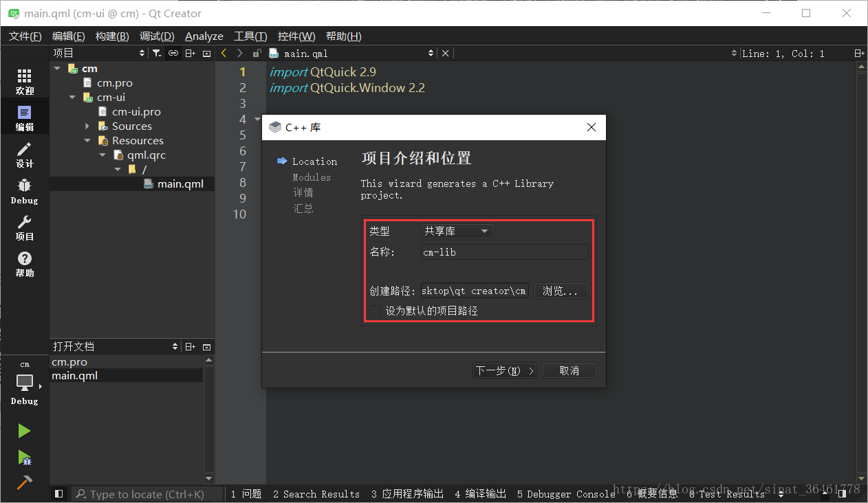Go forward with the right arrow
Image resolution: width=868 pixels, height=503 pixels.
[x=239, y=53]
